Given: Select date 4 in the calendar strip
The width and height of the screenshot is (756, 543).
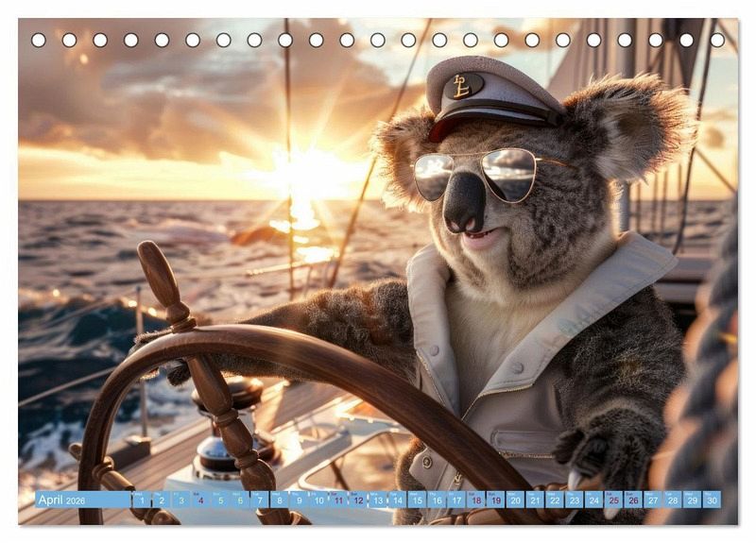Looking at the screenshot, I should point(201,500).
